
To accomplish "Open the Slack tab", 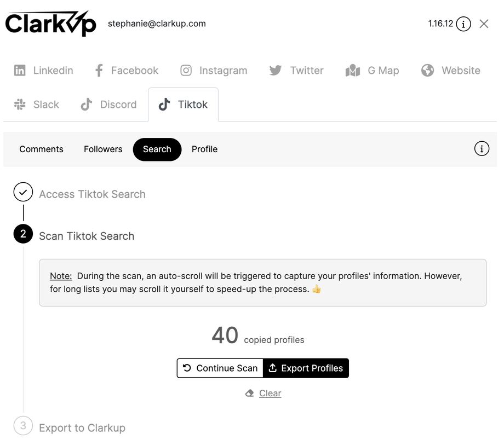I will [x=37, y=105].
